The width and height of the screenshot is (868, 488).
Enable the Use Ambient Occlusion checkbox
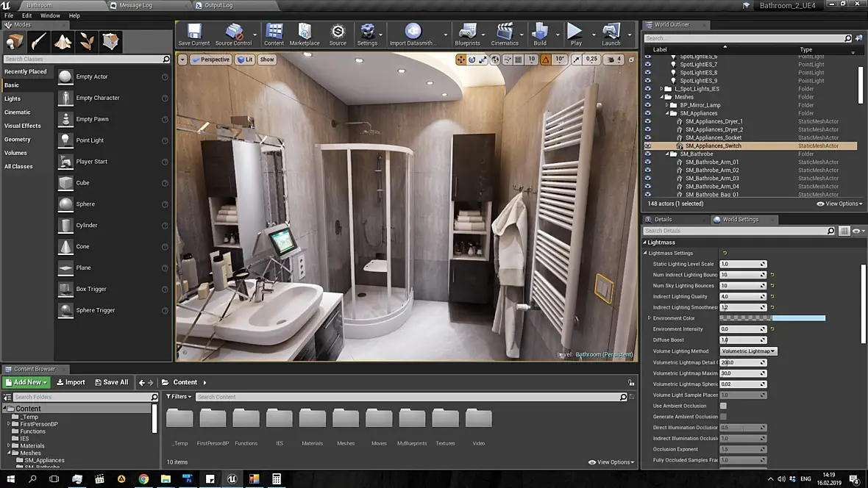click(x=723, y=406)
